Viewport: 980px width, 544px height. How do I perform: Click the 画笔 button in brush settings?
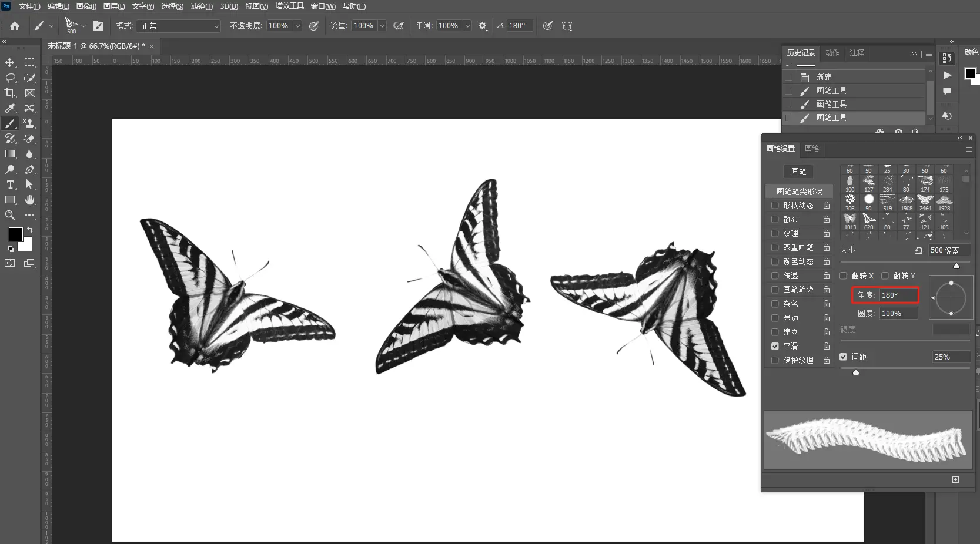click(x=798, y=172)
